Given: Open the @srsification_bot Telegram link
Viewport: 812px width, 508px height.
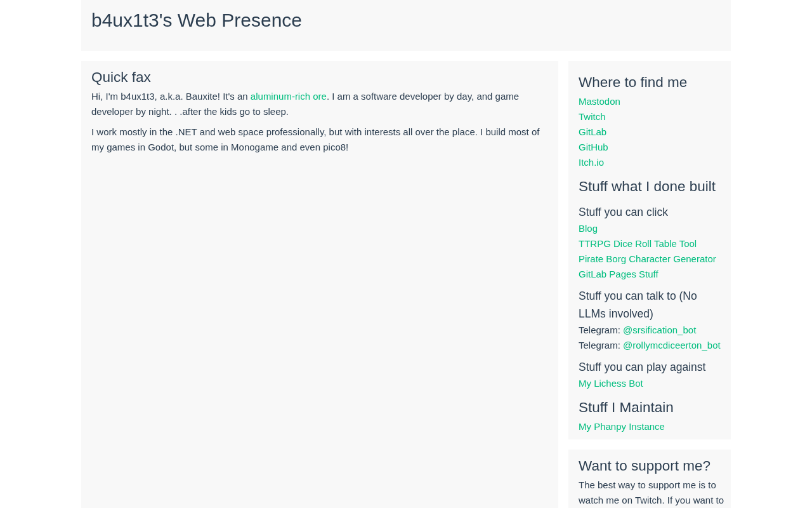Looking at the screenshot, I should click(x=659, y=330).
